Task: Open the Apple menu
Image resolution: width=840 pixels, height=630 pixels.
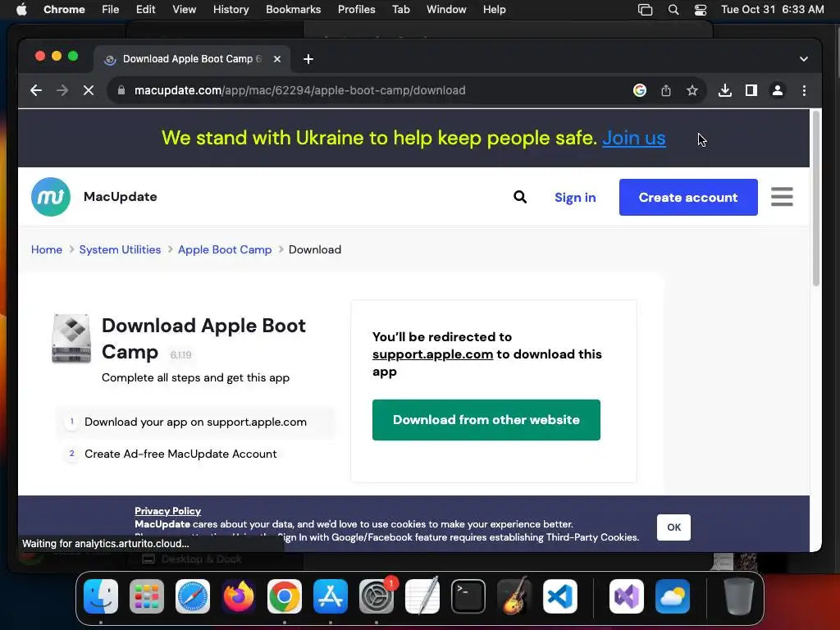Action: point(21,10)
